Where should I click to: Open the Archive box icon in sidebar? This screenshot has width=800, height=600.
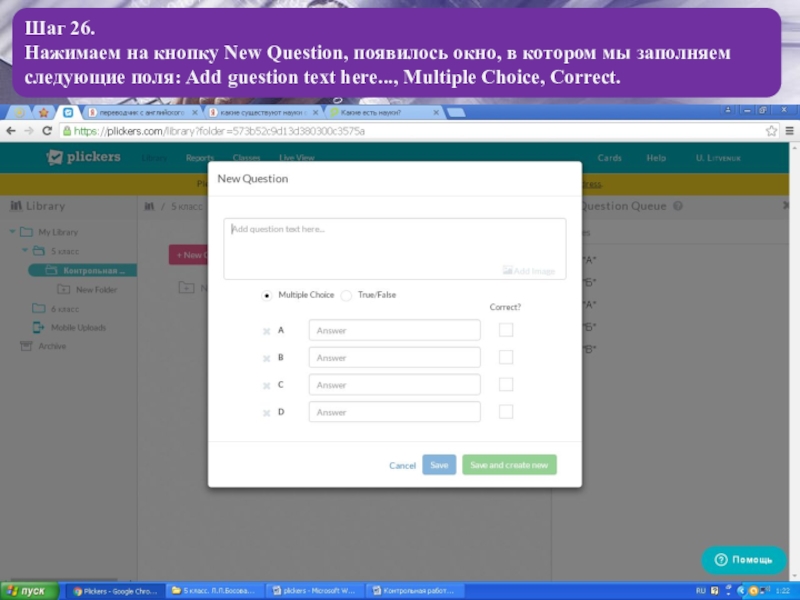point(26,346)
